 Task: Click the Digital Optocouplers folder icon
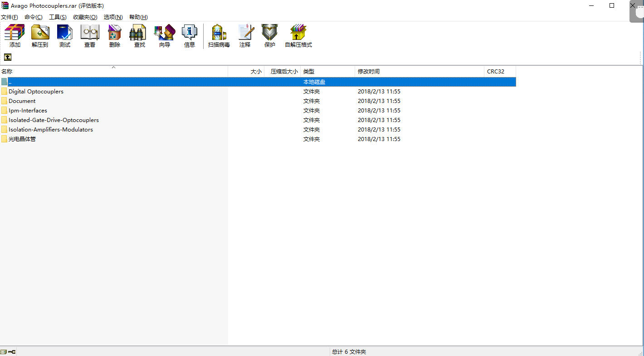(x=4, y=91)
